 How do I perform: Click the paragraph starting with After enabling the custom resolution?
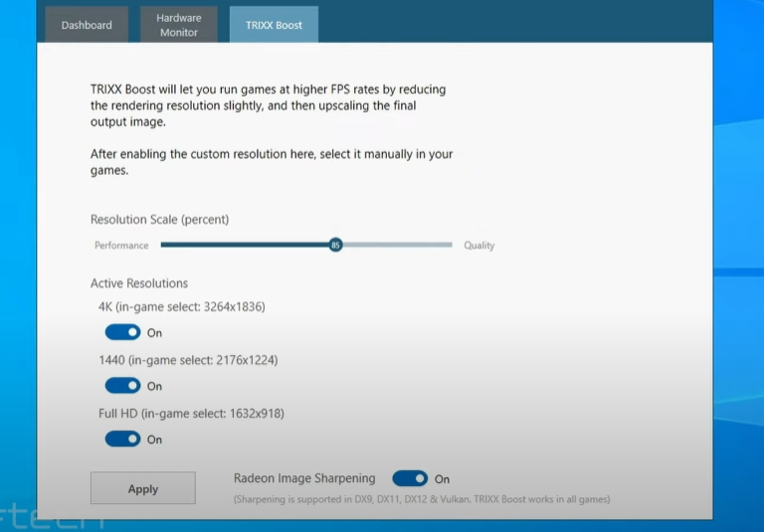coord(272,162)
